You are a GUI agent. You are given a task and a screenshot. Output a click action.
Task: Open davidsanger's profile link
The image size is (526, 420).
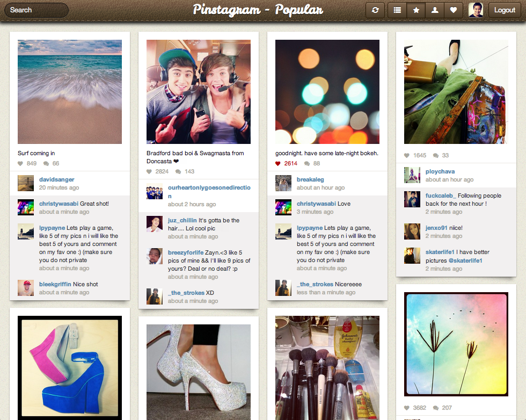coord(57,179)
